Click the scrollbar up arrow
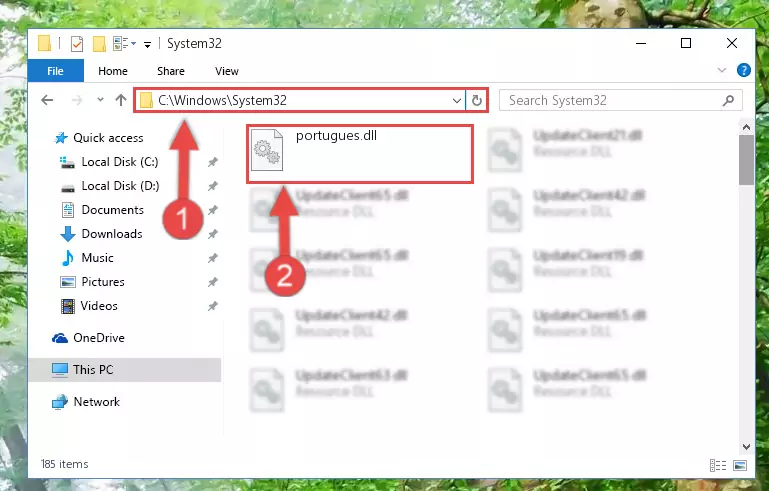Image resolution: width=769 pixels, height=491 pixels. click(x=746, y=128)
